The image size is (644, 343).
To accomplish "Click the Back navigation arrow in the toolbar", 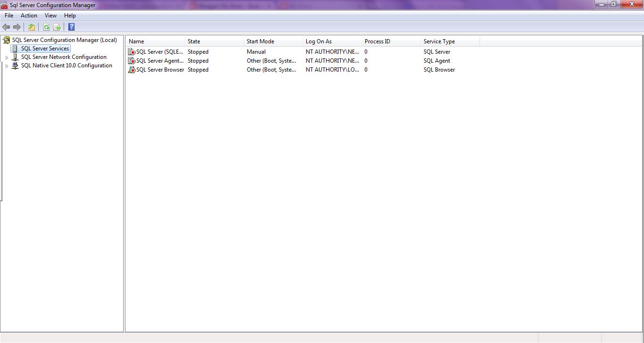I will [6, 27].
